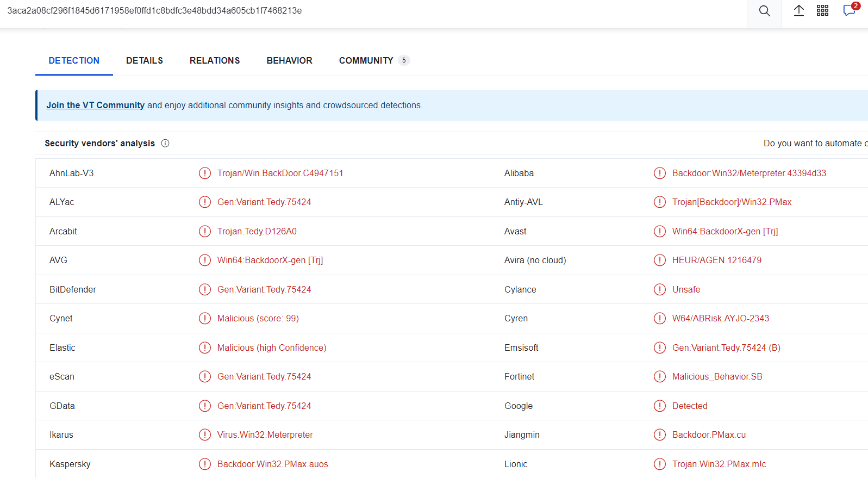Click the alert icon in the eScan row
This screenshot has width=868, height=478.
click(x=205, y=376)
